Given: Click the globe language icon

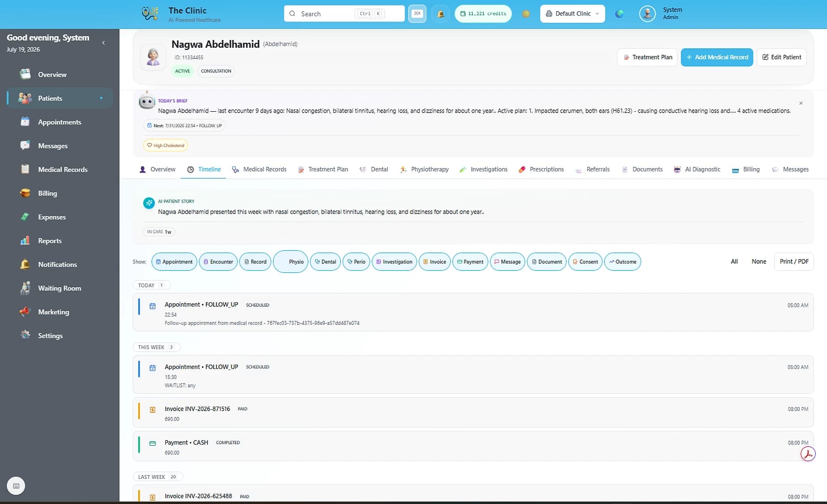Looking at the screenshot, I should [619, 14].
